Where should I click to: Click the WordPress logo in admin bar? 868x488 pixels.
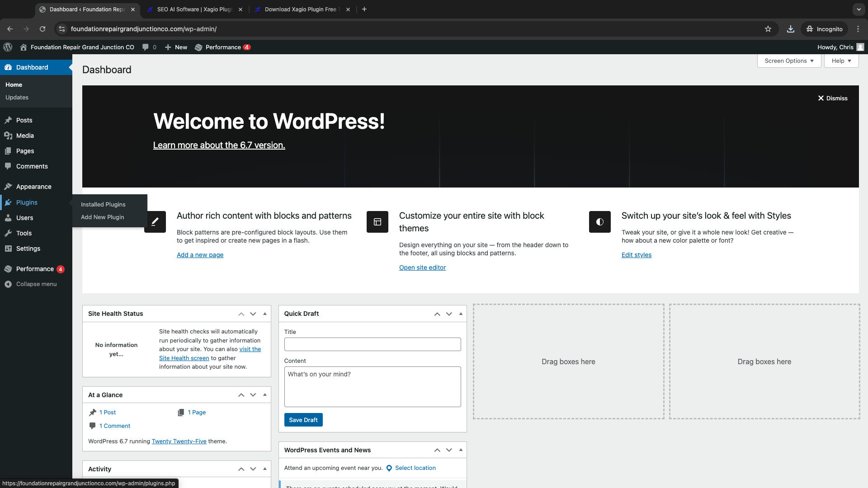8,47
